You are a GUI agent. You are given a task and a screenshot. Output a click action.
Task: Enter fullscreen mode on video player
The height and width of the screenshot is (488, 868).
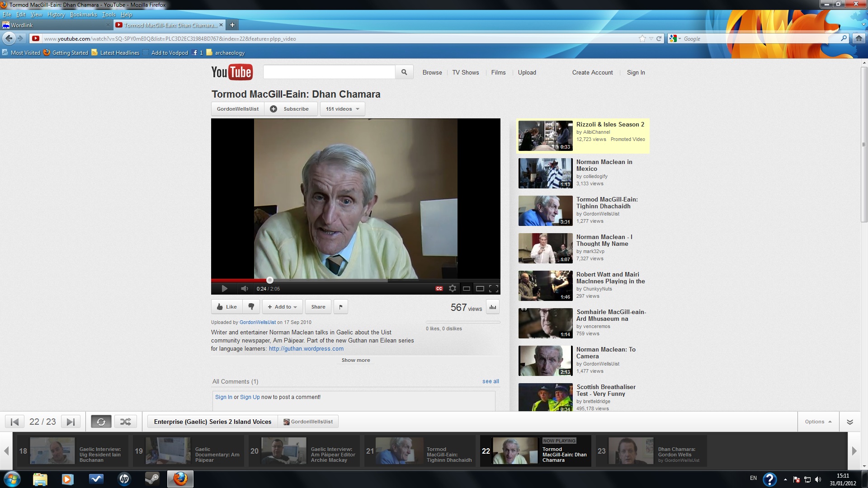click(494, 288)
